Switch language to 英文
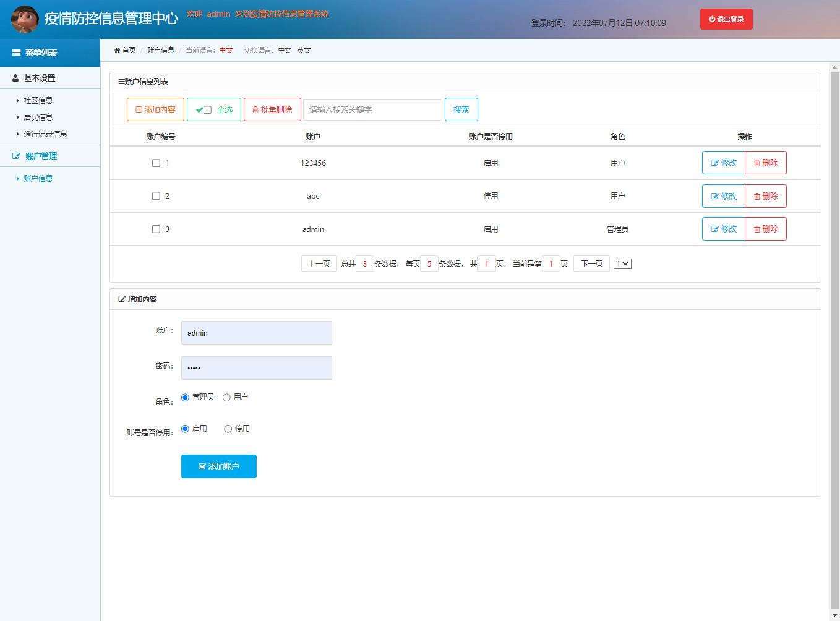 click(x=304, y=50)
